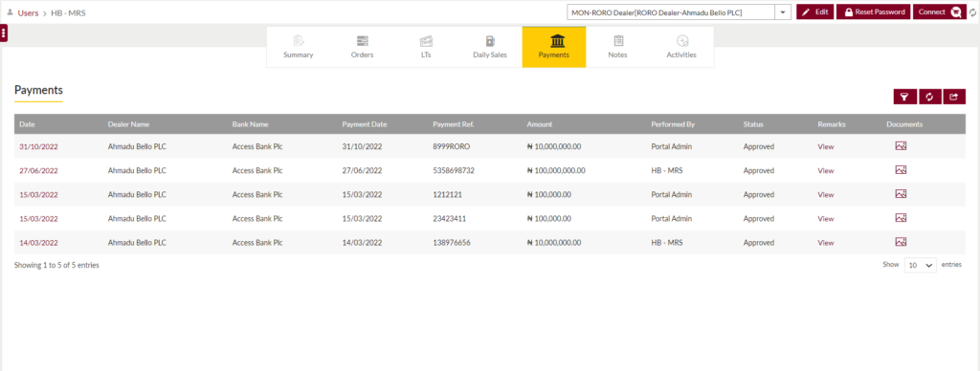Click the Connect button

(940, 11)
